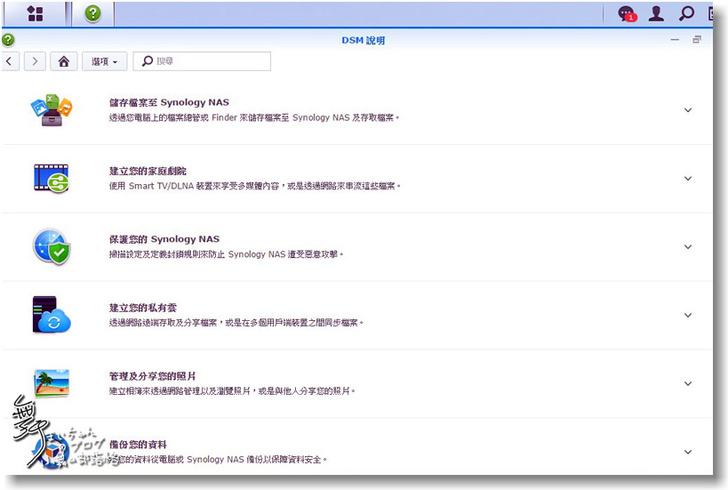Click the file storage folder icon
This screenshot has width=728, height=490.
51,109
